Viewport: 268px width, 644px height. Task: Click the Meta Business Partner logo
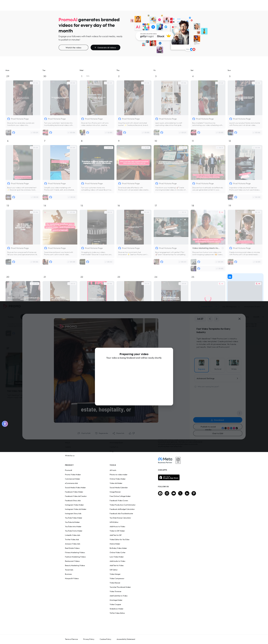(165, 460)
